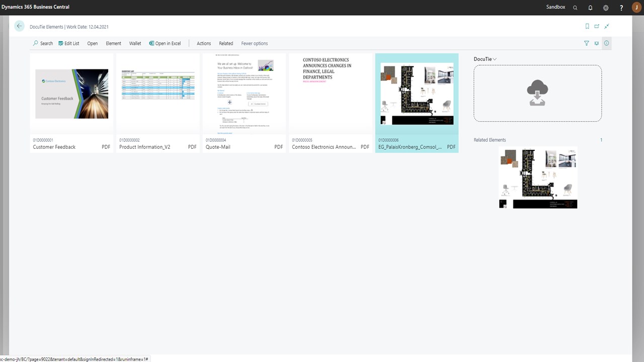This screenshot has width=644, height=362.
Task: Click Customer Feedback file name
Action: [x=54, y=147]
